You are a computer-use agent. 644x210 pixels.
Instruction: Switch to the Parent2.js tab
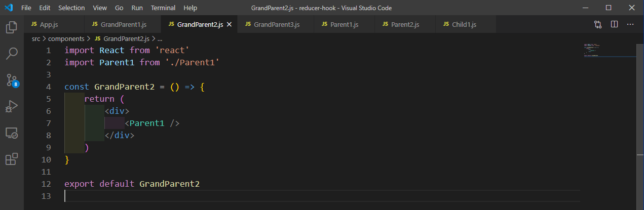click(x=405, y=24)
